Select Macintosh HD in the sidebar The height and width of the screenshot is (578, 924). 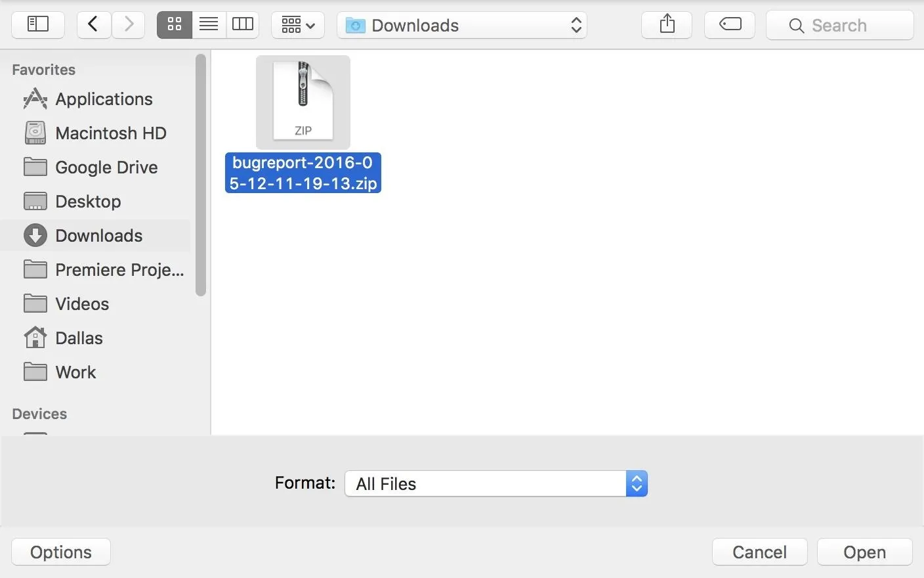[96, 133]
